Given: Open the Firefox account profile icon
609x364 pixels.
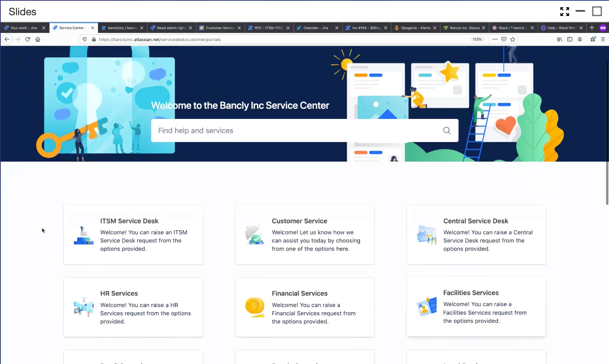Looking at the screenshot, I should [580, 39].
